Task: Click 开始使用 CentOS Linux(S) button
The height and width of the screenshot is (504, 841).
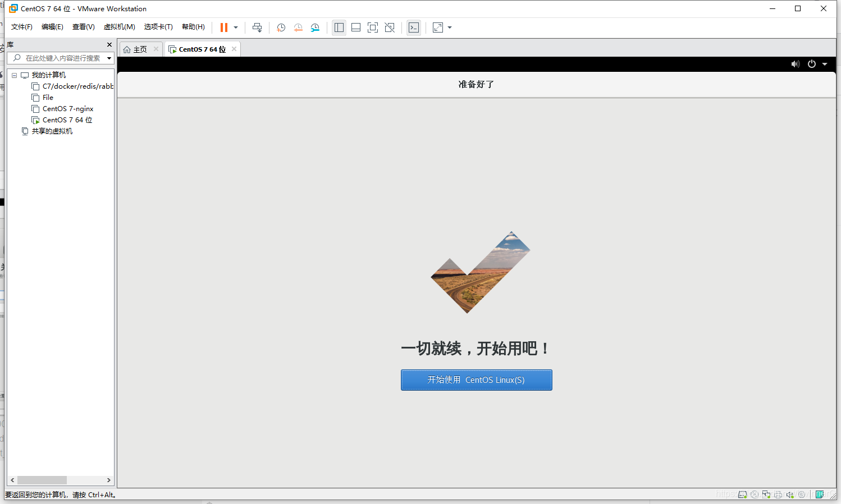Action: pyautogui.click(x=477, y=380)
